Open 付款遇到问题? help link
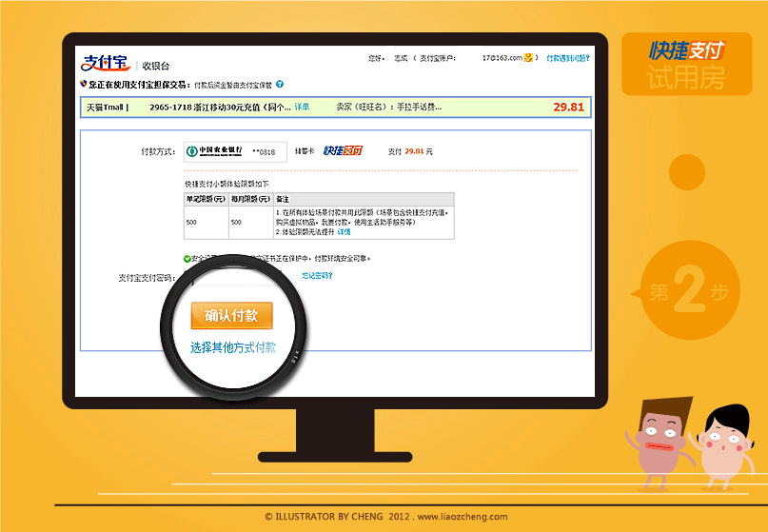This screenshot has width=768, height=532. 568,58
